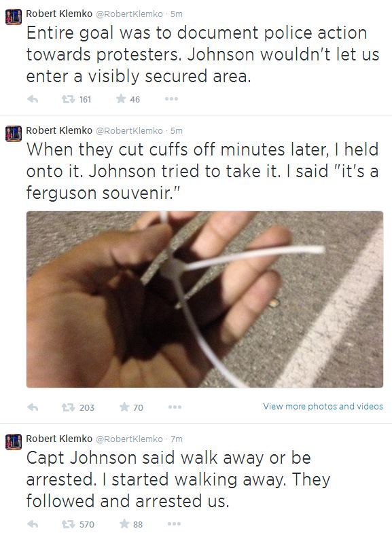
Task: Open the @RobertKlemko handle on second tweet
Action: click(129, 131)
